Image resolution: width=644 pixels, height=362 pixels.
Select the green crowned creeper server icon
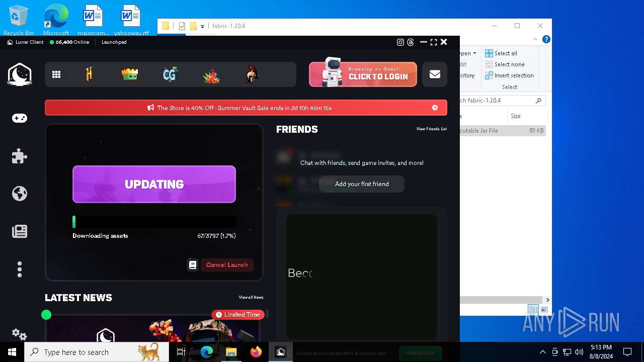[130, 74]
